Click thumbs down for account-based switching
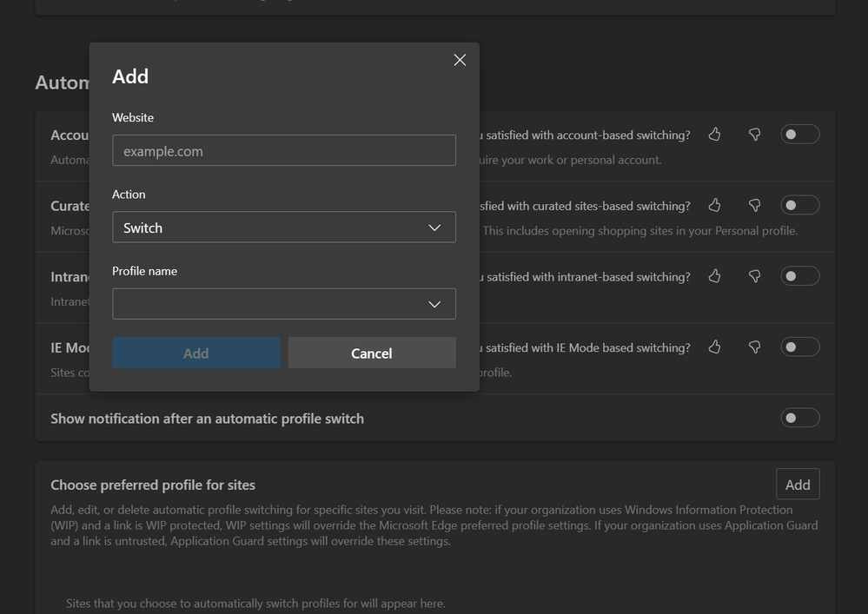 (x=754, y=135)
